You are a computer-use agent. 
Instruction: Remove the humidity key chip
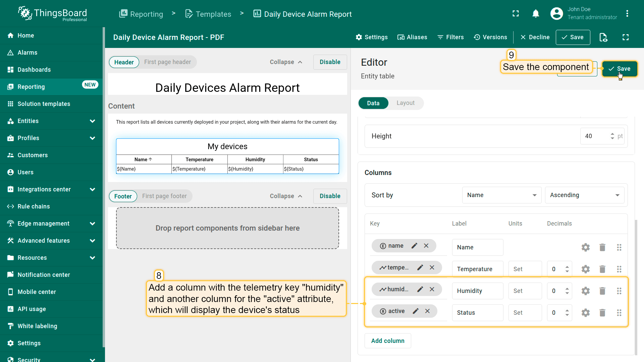coord(432,289)
